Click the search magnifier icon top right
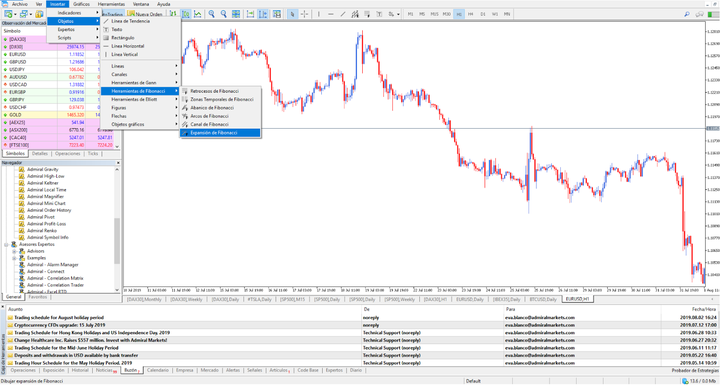 click(x=687, y=14)
